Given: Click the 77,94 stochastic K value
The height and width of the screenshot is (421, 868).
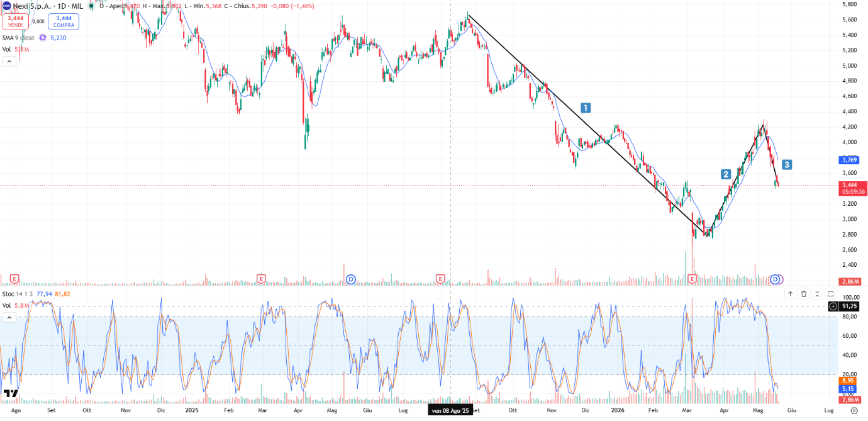Looking at the screenshot, I should [45, 294].
